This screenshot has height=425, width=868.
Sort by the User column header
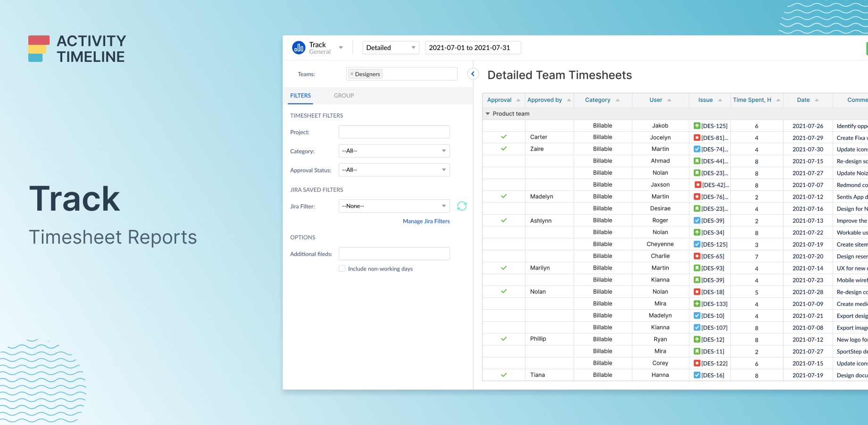coord(660,100)
